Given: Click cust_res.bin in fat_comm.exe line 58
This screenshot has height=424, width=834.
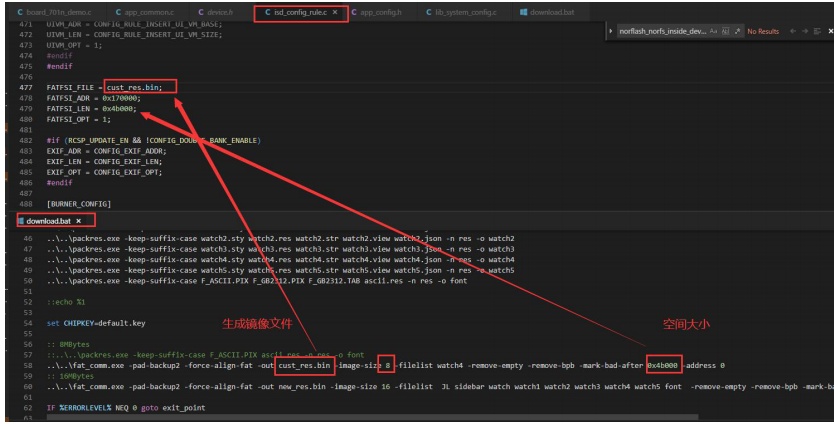Looking at the screenshot, I should pos(304,365).
